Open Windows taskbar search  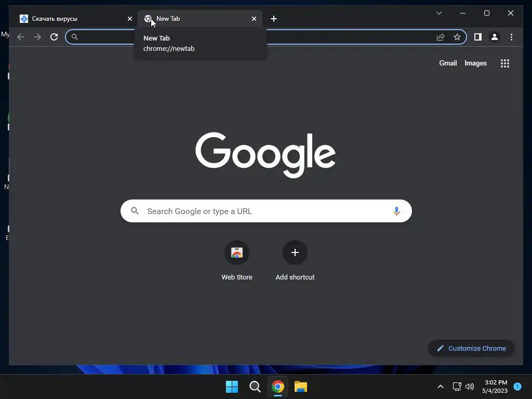tap(255, 387)
